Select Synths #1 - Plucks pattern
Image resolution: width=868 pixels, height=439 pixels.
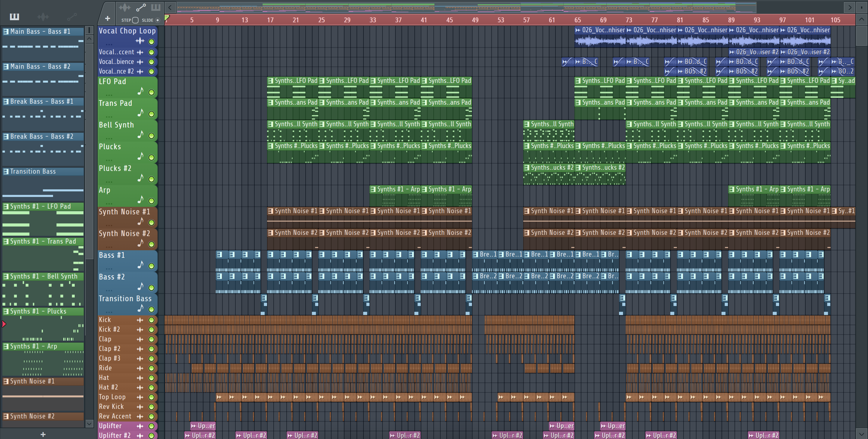tap(43, 311)
